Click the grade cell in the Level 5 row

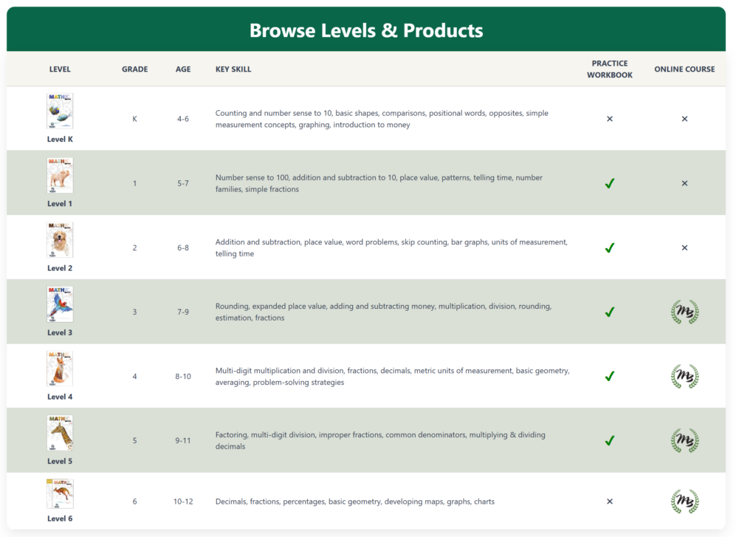point(134,440)
